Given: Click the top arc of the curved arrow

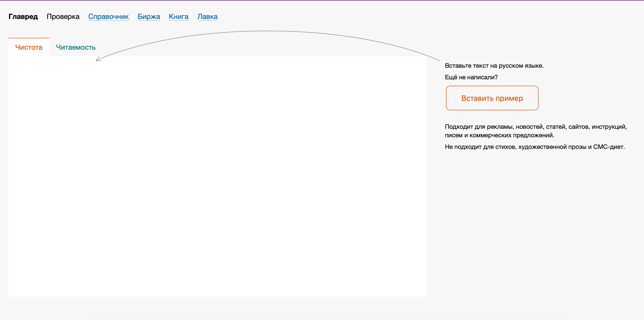Looking at the screenshot, I should (x=268, y=31).
